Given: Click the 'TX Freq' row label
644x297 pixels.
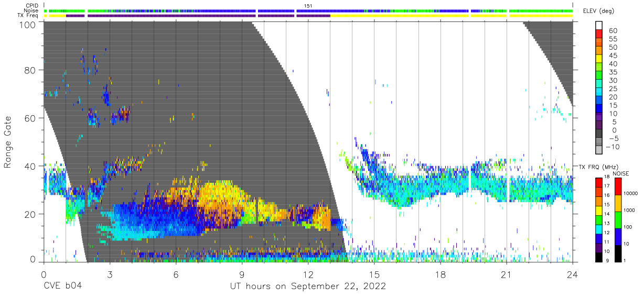Looking at the screenshot, I should (28, 16).
